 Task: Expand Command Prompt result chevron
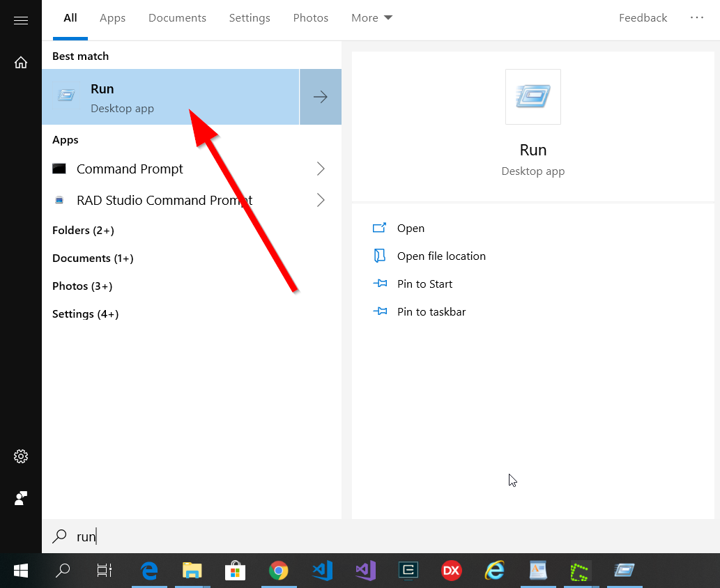(x=321, y=169)
